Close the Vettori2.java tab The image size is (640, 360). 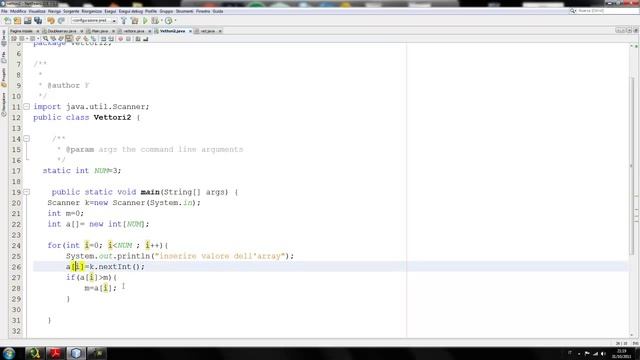coord(190,31)
